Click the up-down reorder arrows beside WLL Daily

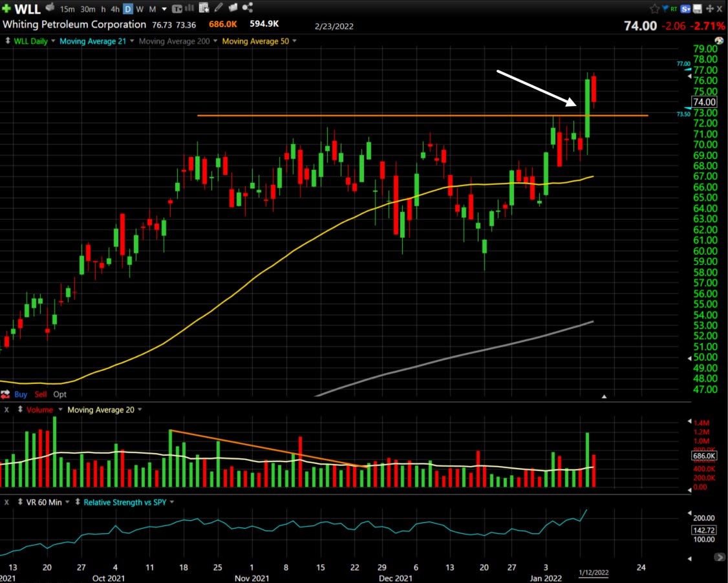click(7, 41)
